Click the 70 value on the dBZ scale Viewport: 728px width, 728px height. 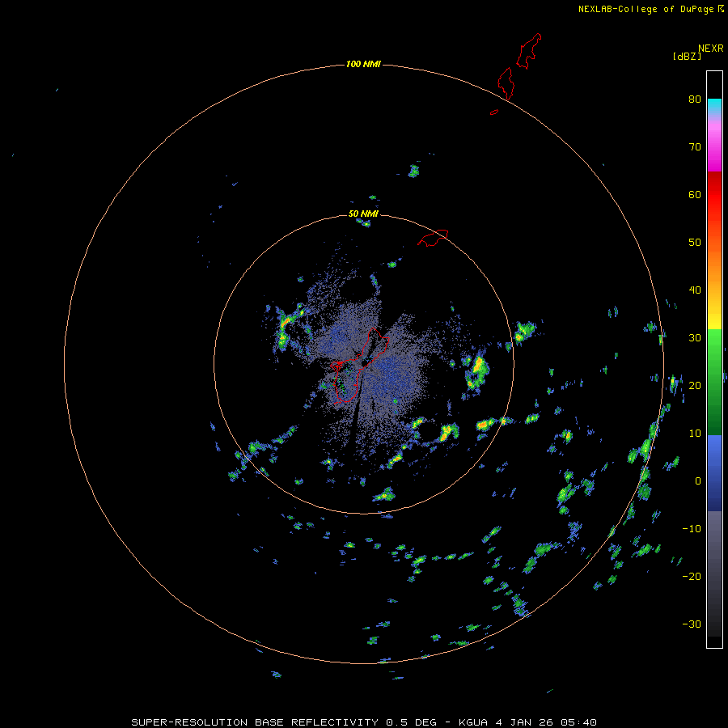pyautogui.click(x=695, y=146)
